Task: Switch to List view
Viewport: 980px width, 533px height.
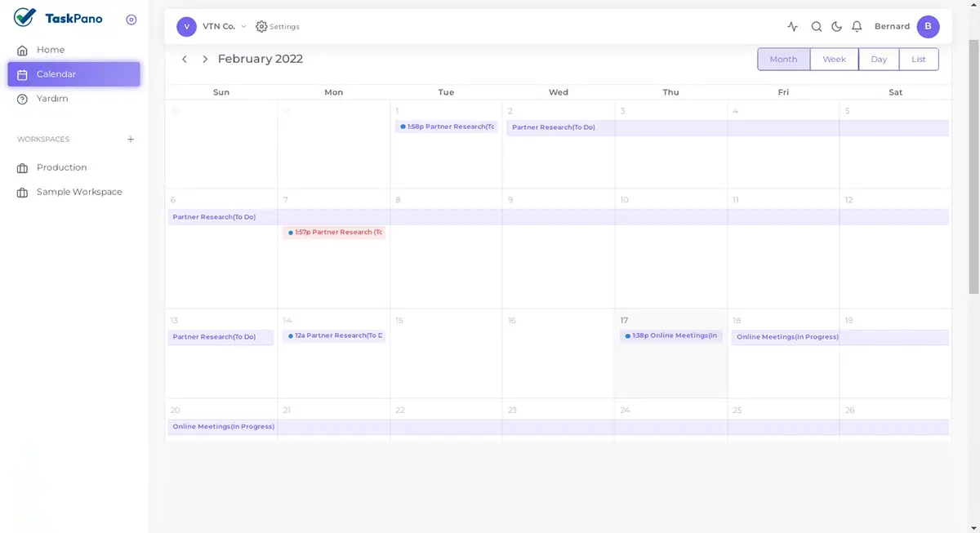Action: pos(919,60)
